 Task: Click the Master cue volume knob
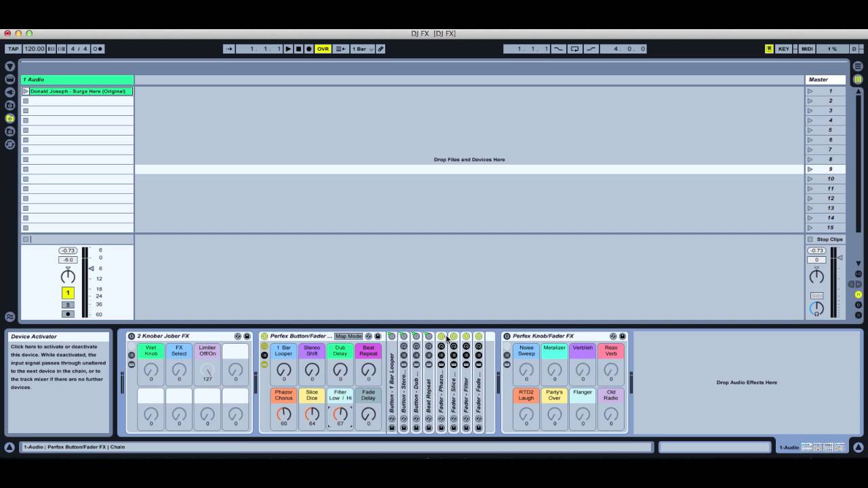point(816,309)
